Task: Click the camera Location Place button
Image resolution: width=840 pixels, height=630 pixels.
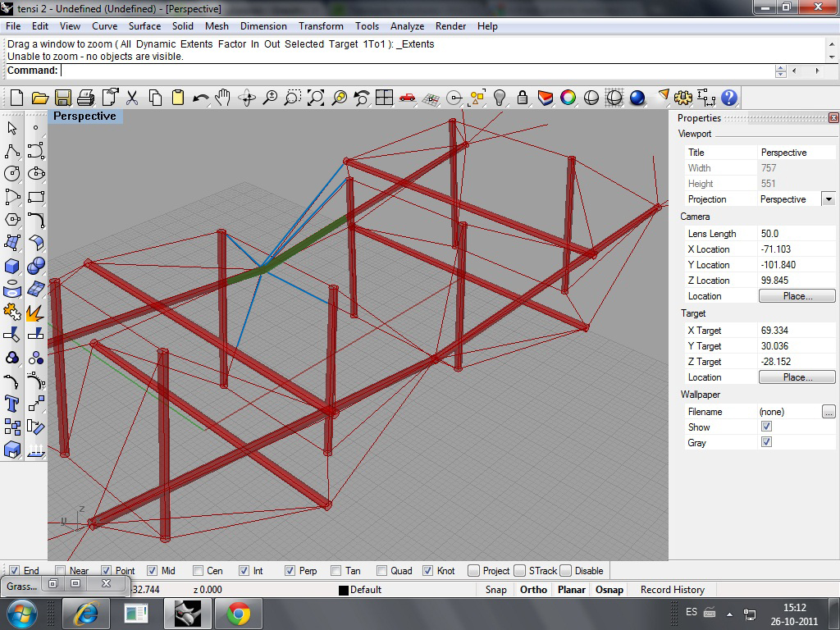Action: (x=797, y=296)
